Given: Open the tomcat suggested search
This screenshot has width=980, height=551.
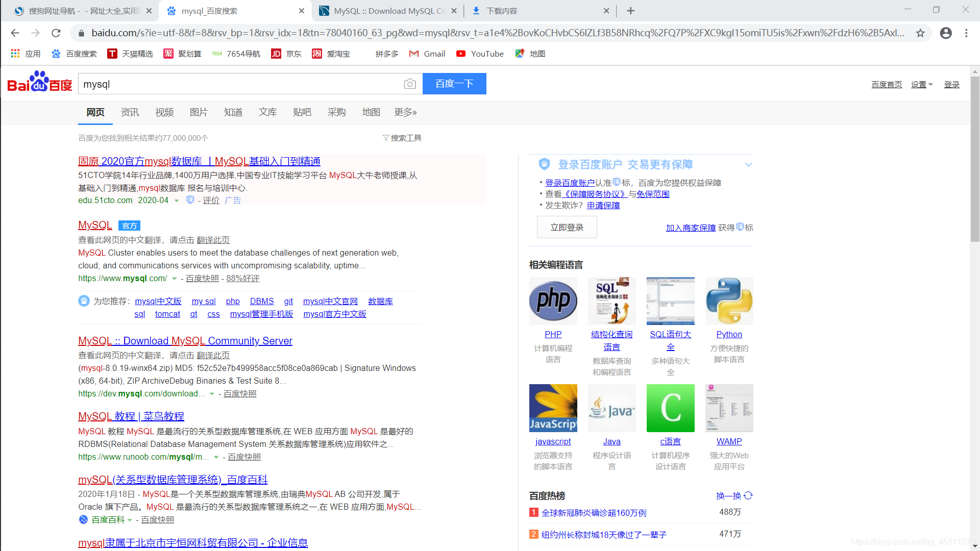Looking at the screenshot, I should pos(167,314).
